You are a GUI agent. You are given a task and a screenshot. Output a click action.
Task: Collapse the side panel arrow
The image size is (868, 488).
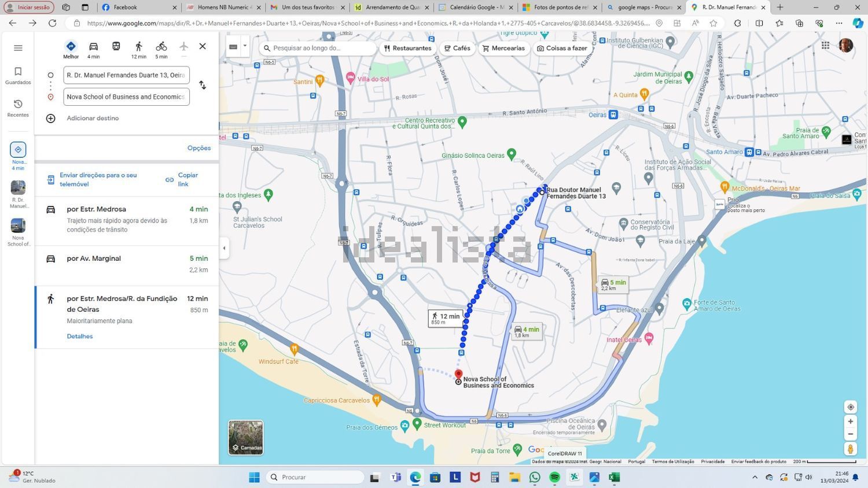pos(225,248)
